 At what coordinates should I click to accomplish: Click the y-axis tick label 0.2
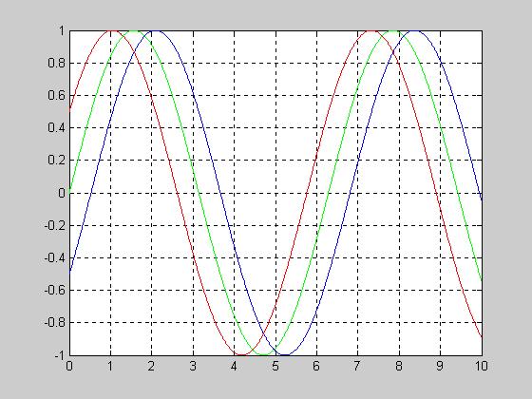(57, 161)
